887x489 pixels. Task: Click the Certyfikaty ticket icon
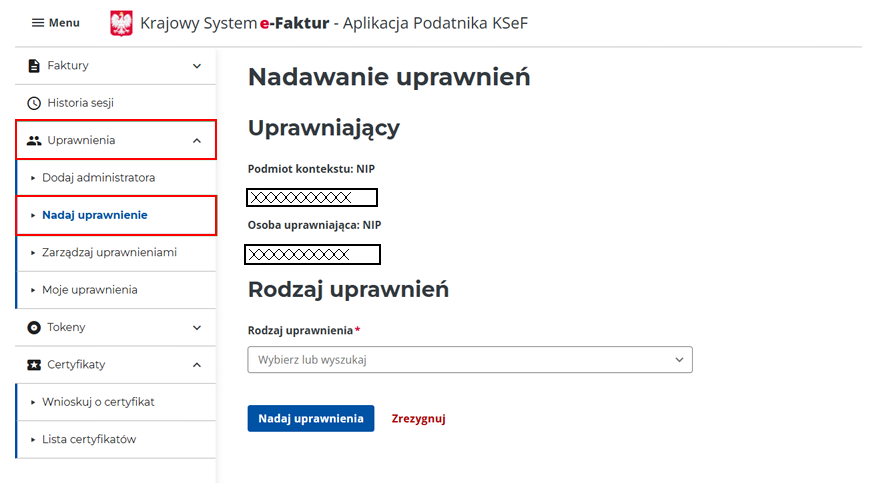pyautogui.click(x=34, y=365)
